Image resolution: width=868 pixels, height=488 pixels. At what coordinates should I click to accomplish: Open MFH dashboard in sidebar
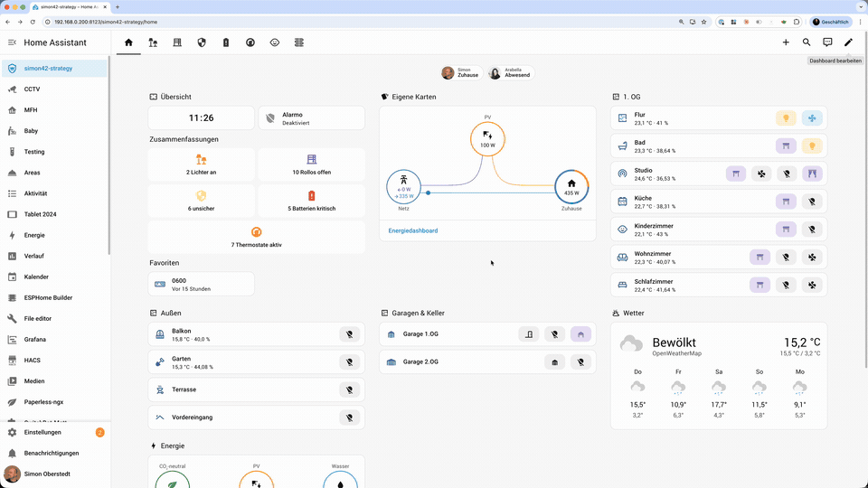coord(54,110)
